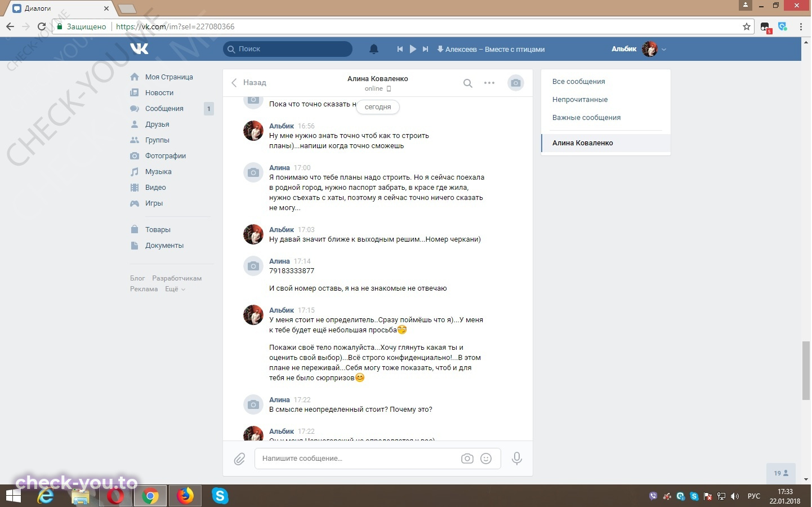Image resolution: width=812 pixels, height=507 pixels.
Task: Open Chrome three-dot menu
Action: 801,26
